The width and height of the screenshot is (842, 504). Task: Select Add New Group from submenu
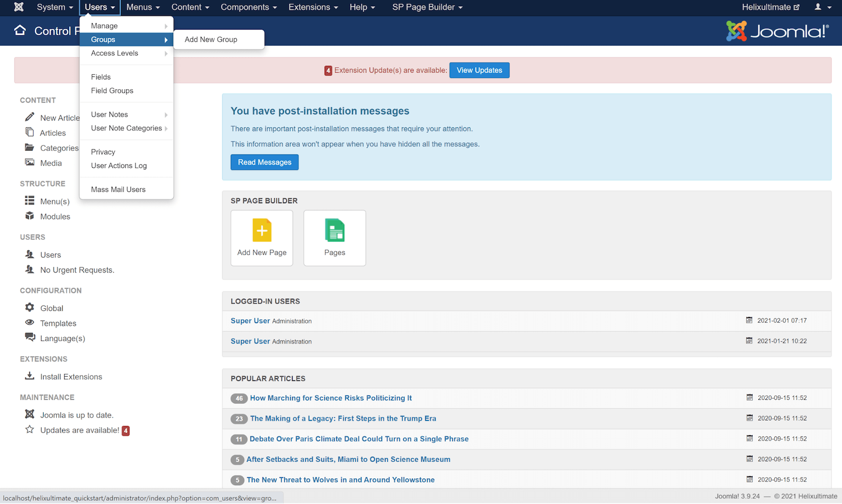(211, 39)
